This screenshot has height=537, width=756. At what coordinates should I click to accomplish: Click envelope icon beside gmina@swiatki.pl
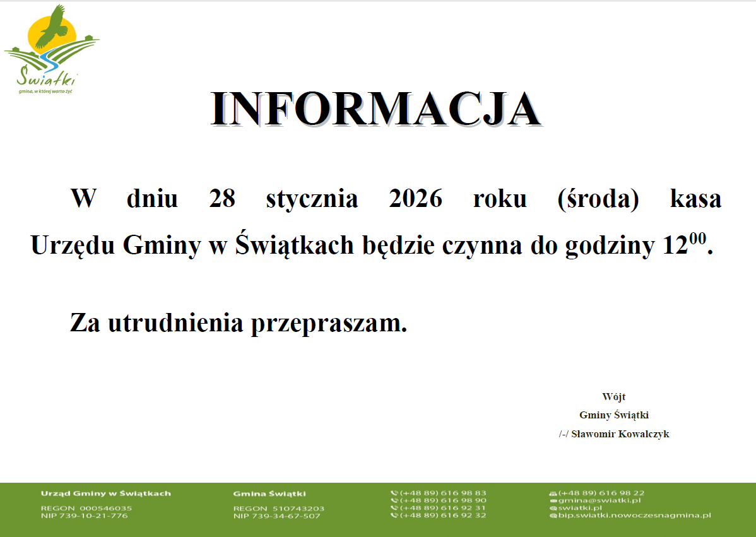pyautogui.click(x=553, y=501)
